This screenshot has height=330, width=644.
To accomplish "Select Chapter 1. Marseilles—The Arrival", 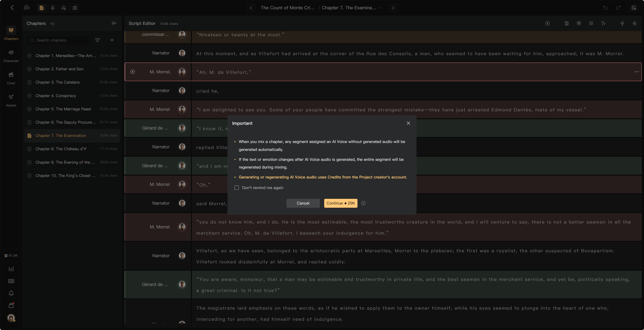I will coord(72,56).
